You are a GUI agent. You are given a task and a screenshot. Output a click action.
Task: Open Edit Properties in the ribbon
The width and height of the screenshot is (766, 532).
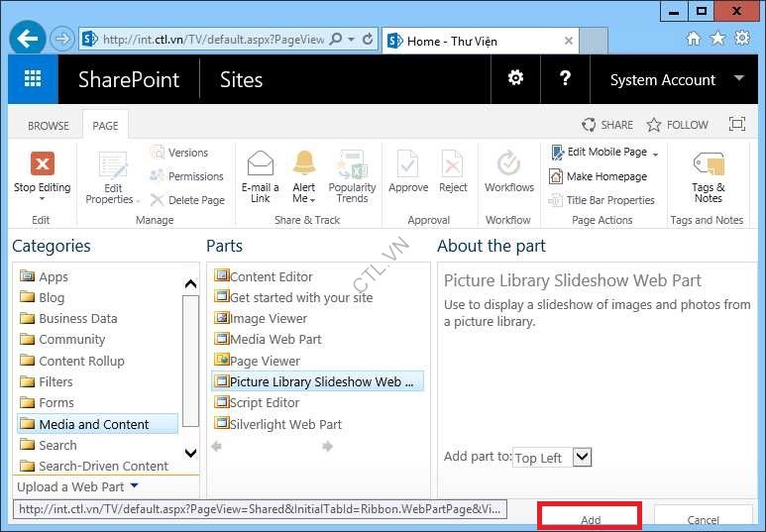tap(113, 170)
